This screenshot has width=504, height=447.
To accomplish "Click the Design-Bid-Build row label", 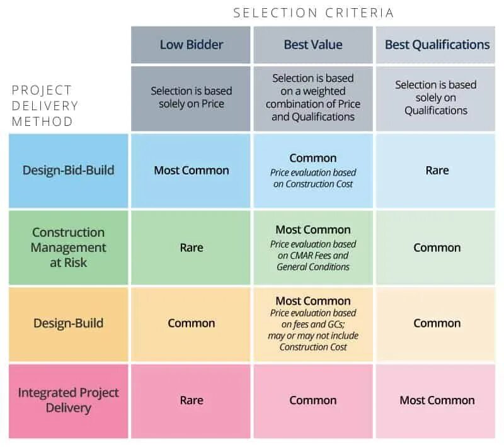I will click(69, 171).
